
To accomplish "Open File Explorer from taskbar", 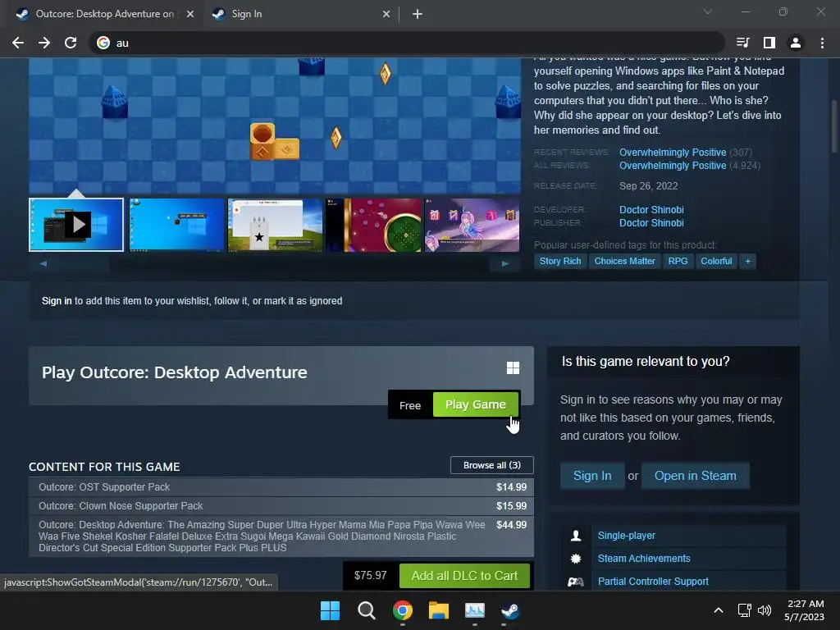I will 439,610.
